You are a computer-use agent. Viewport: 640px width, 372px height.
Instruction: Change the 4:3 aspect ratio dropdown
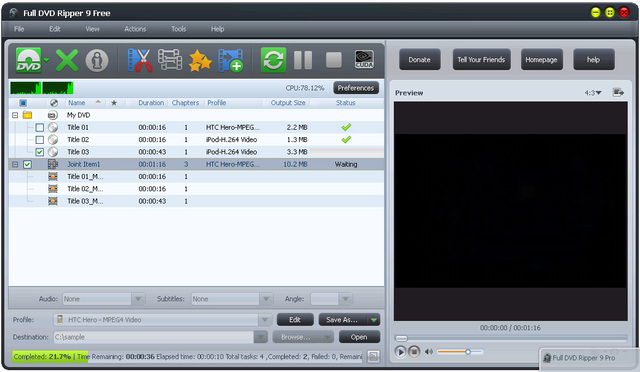pyautogui.click(x=593, y=93)
